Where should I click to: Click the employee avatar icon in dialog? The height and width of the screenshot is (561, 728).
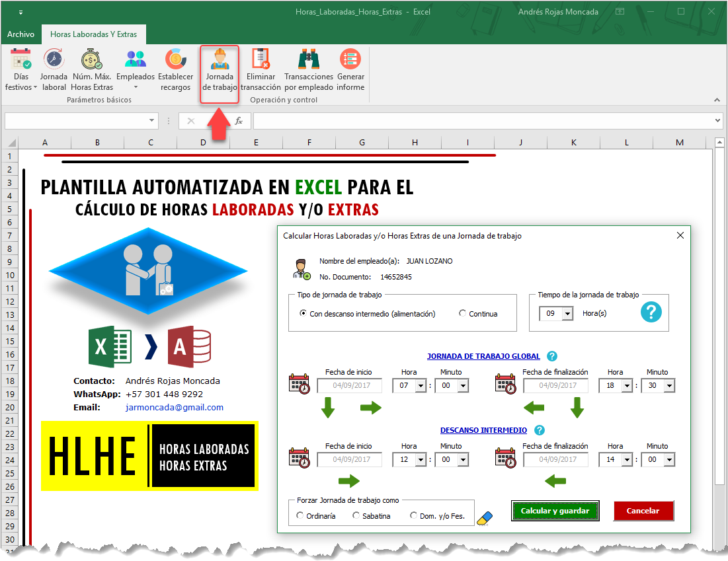pyautogui.click(x=302, y=270)
